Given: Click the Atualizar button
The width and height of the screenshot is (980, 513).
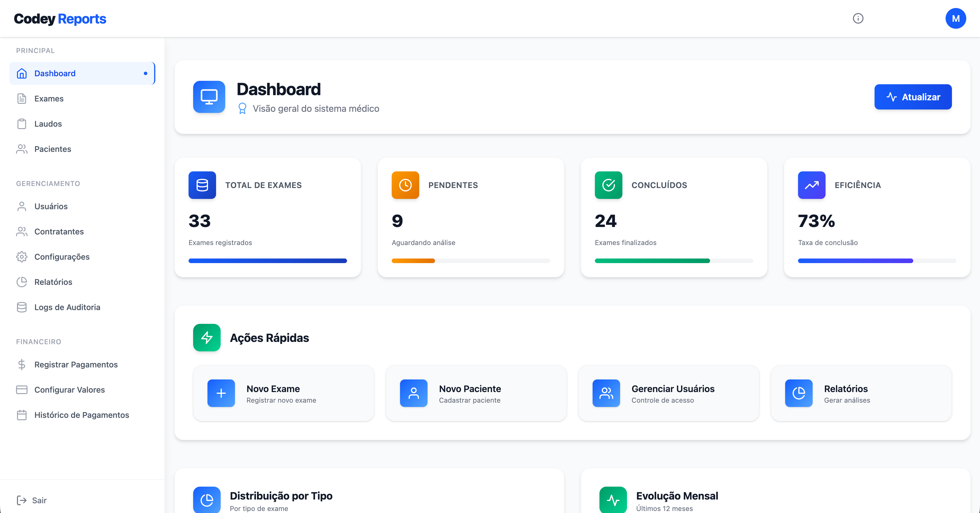Looking at the screenshot, I should point(913,97).
